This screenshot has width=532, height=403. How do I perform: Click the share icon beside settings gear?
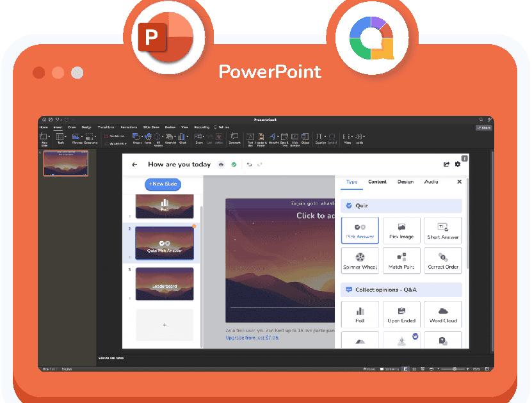tap(446, 164)
